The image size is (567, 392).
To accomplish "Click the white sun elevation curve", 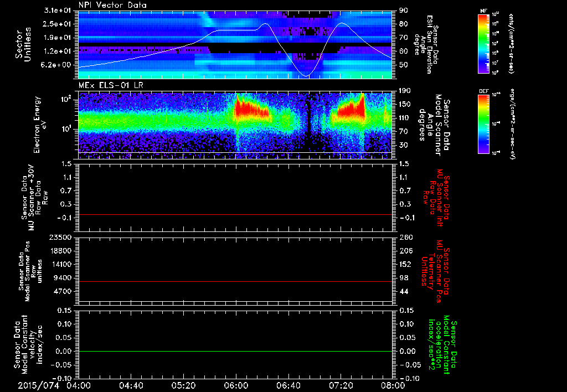I will coord(235,30).
